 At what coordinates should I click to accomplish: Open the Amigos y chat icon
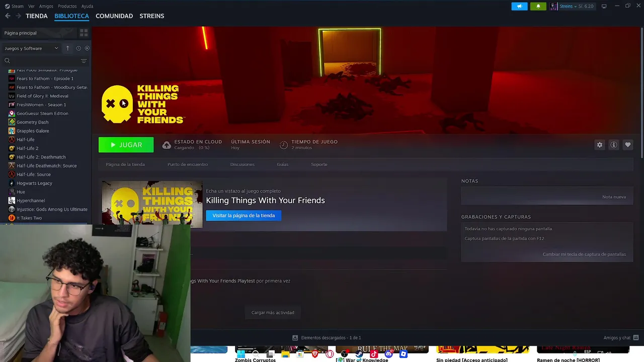click(x=636, y=338)
